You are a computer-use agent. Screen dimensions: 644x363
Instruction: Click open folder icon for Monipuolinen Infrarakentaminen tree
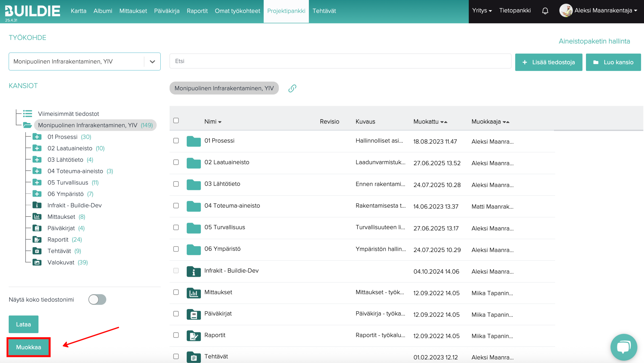pos(27,125)
